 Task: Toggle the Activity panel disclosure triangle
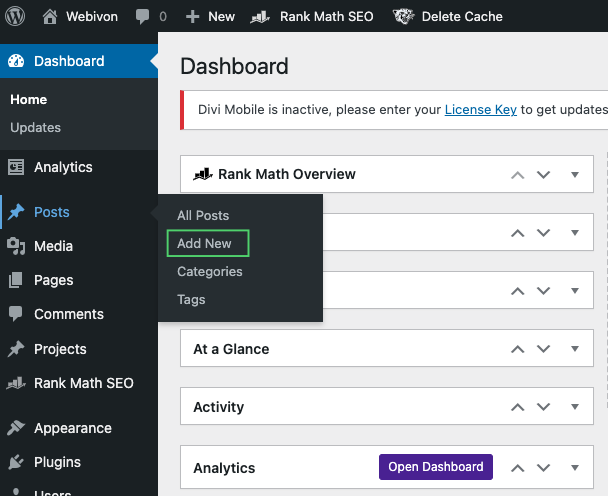(x=575, y=406)
